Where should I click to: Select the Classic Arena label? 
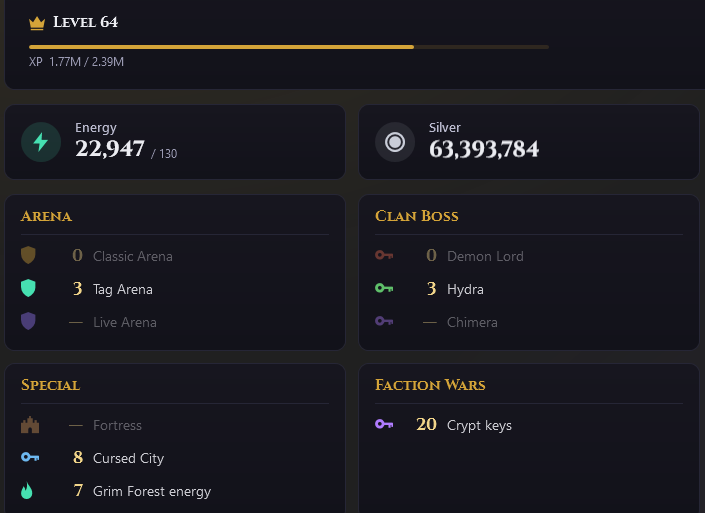[x=133, y=256]
